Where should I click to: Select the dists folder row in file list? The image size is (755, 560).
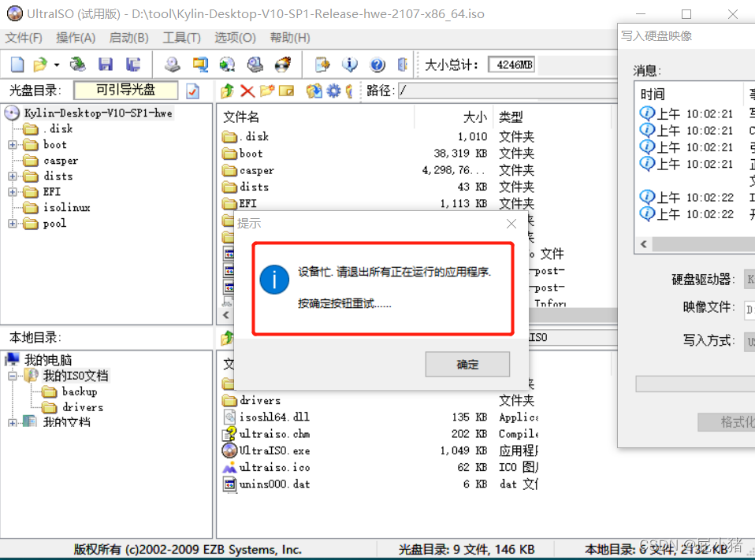[378, 187]
